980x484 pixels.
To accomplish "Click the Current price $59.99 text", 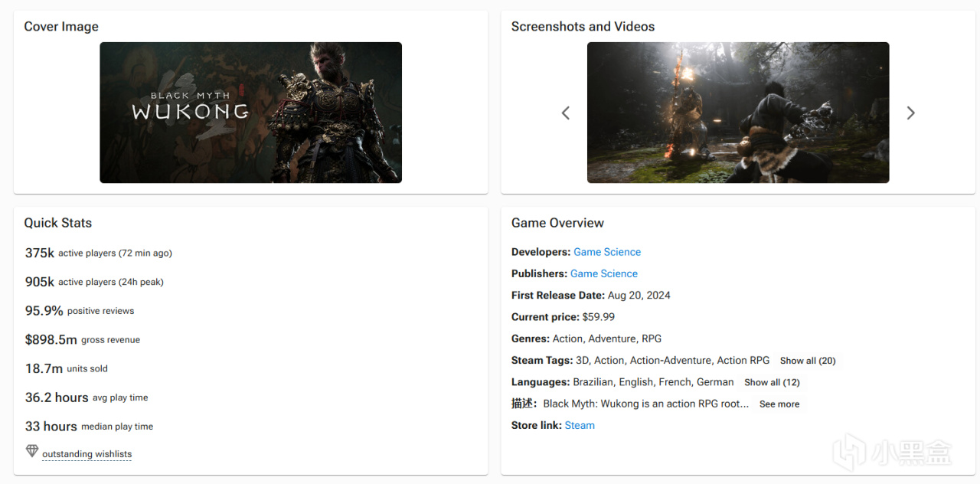I will click(563, 316).
